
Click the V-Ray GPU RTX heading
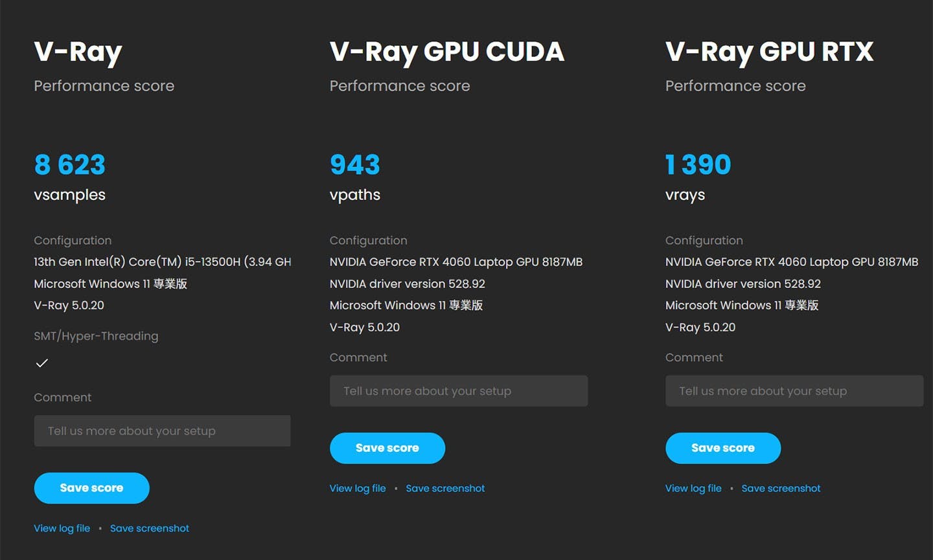tap(769, 52)
